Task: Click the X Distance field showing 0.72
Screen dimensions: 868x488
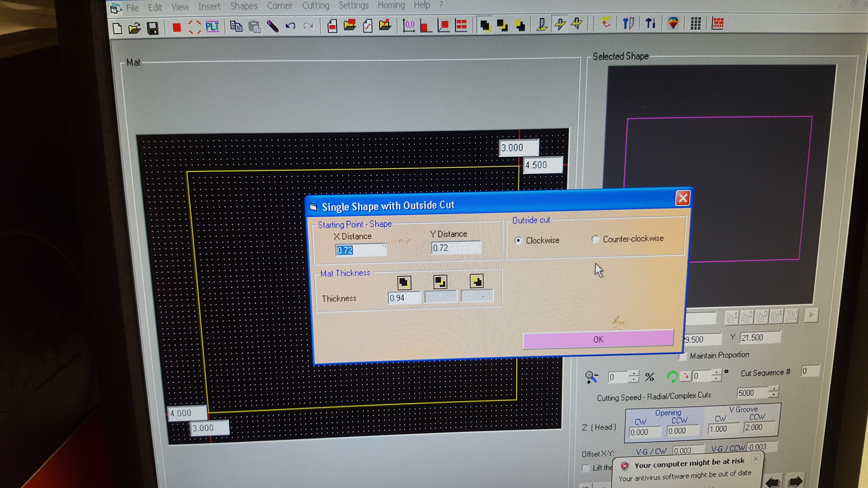Action: pos(361,250)
